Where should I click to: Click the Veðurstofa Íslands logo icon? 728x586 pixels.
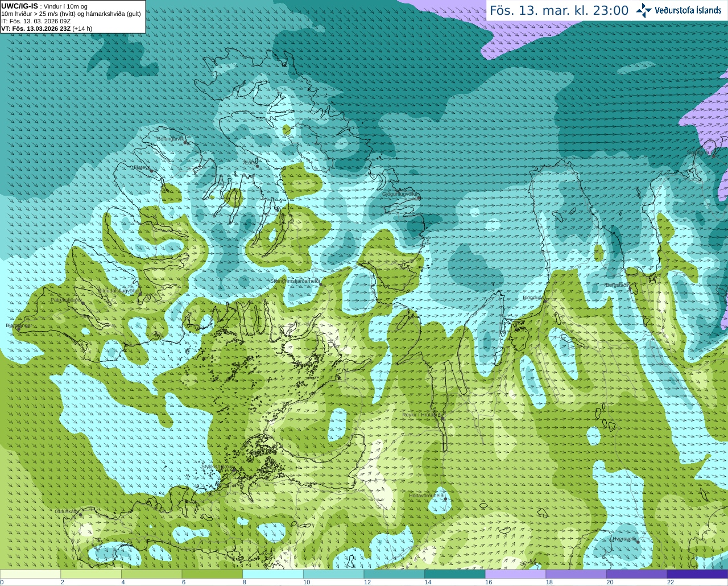(x=644, y=10)
